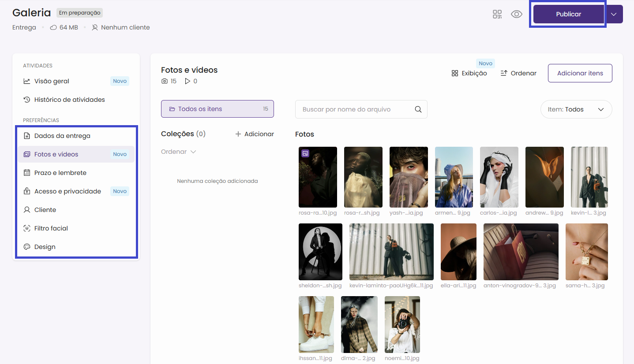Open Design preferences
This screenshot has width=634, height=364.
[x=45, y=247]
